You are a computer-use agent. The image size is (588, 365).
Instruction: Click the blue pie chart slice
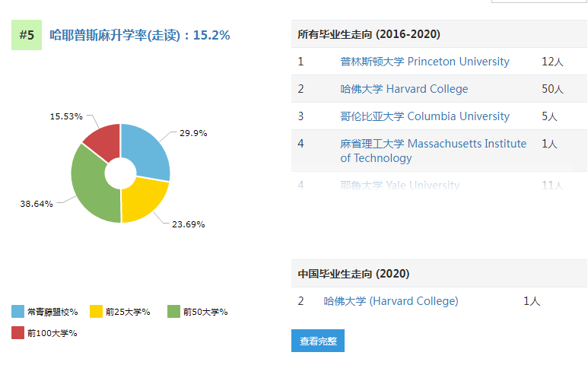[148, 151]
